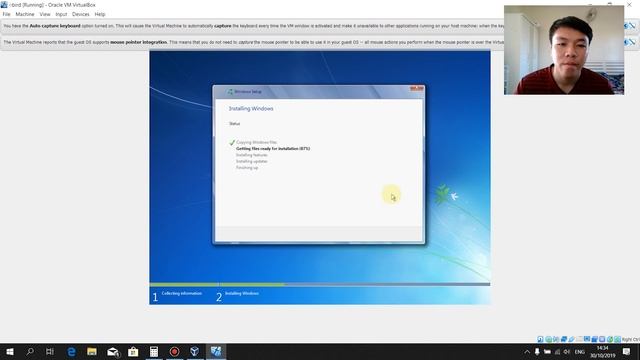Image resolution: width=640 pixels, height=360 pixels.
Task: Click the optical disk status icon
Action: [x=549, y=339]
